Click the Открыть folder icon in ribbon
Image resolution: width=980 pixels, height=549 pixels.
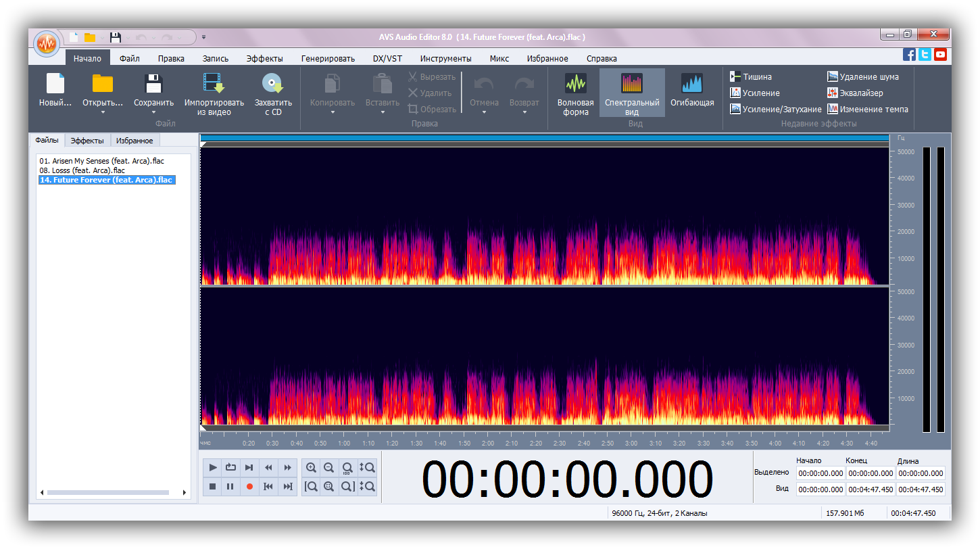[x=103, y=83]
